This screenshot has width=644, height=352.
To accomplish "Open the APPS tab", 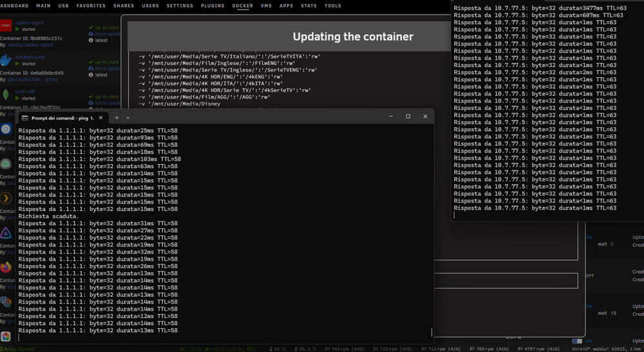I will [287, 6].
